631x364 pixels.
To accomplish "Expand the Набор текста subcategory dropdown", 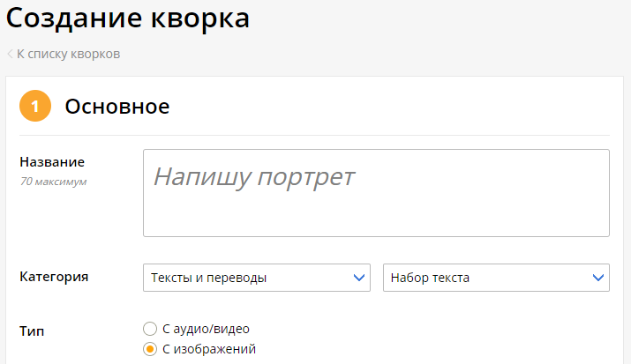I will [x=485, y=278].
